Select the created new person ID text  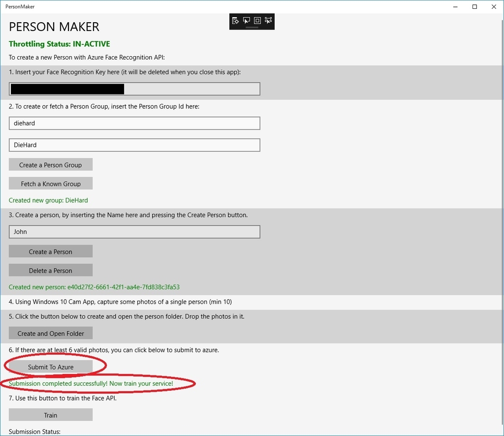click(x=94, y=287)
